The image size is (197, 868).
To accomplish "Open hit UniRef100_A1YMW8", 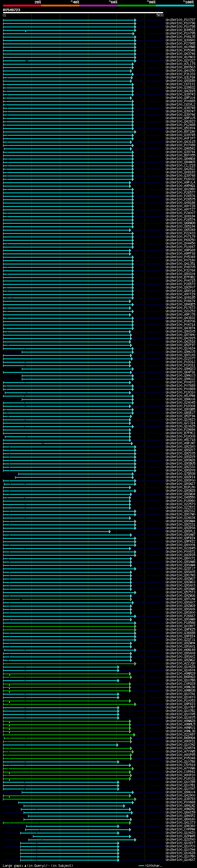I will click(180, 47).
